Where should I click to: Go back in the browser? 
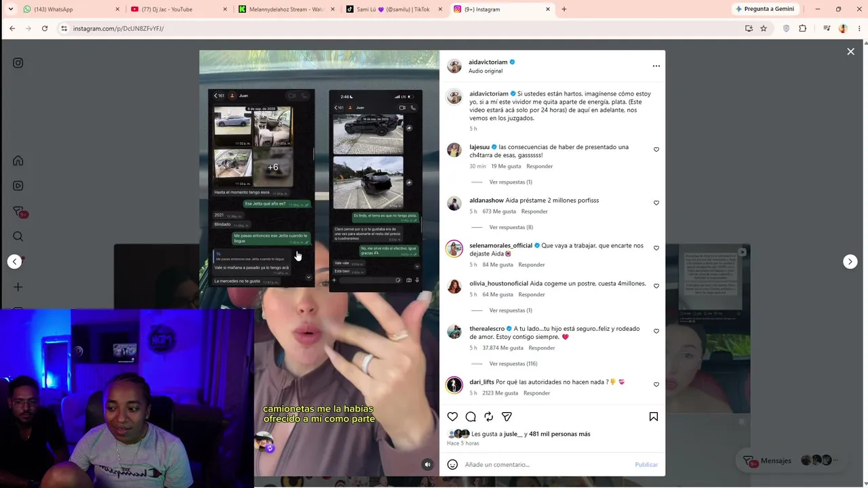(x=12, y=28)
